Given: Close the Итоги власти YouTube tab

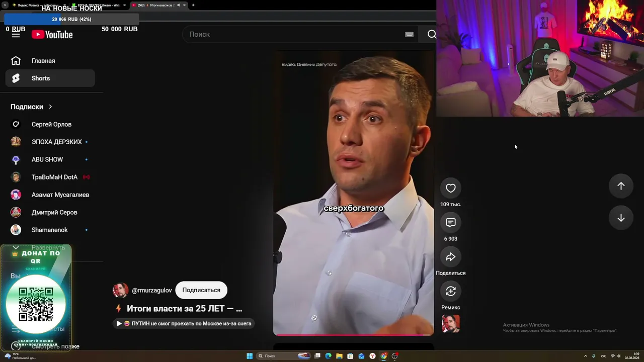Looking at the screenshot, I should click(185, 5).
